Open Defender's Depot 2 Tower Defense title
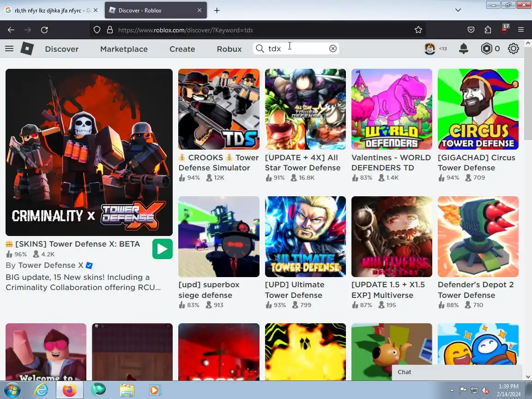The height and width of the screenshot is (399, 532). pyautogui.click(x=476, y=290)
